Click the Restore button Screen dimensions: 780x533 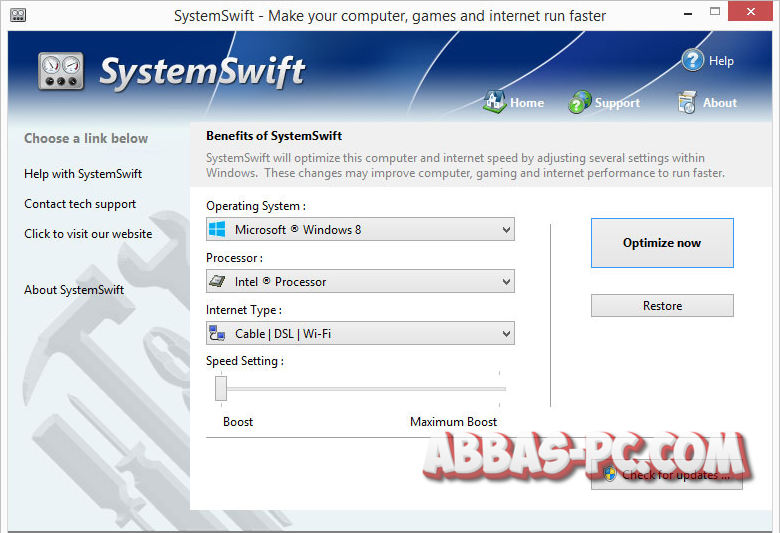662,306
